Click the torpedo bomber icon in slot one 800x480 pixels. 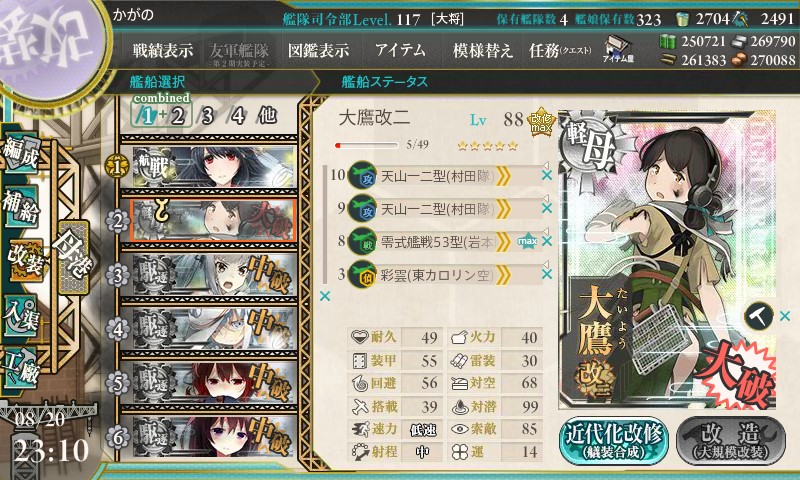[362, 176]
